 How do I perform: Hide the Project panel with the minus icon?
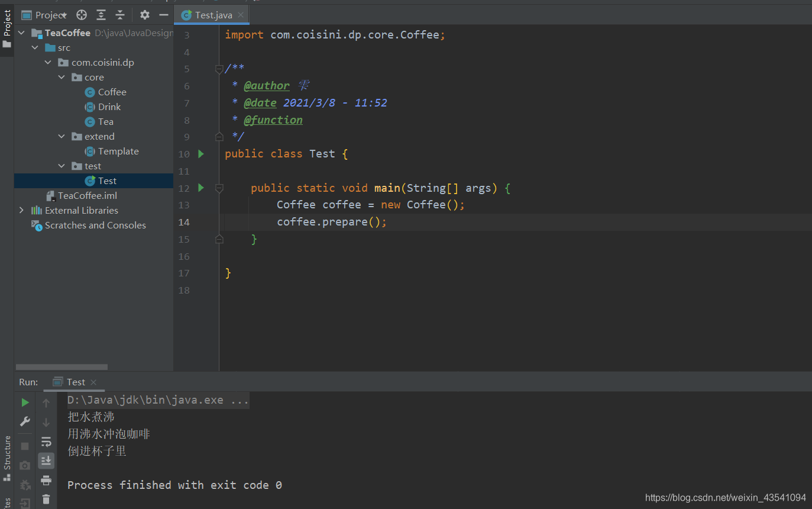coord(164,15)
